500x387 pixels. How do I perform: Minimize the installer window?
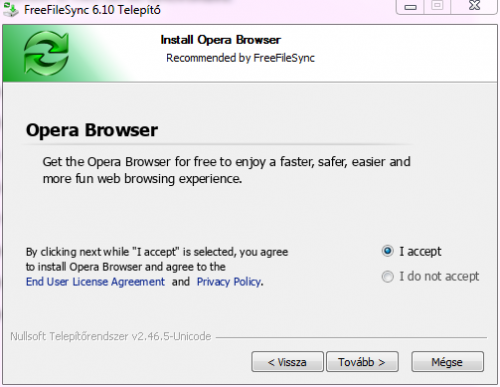point(410,7)
